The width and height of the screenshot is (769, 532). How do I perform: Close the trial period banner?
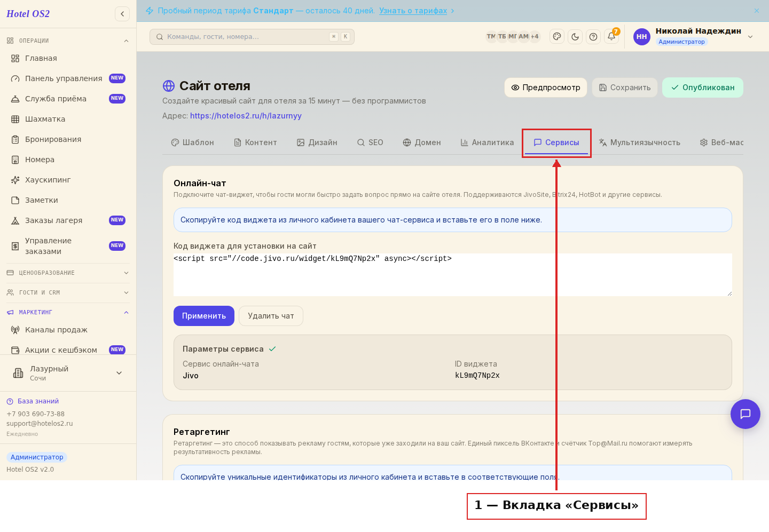[757, 11]
